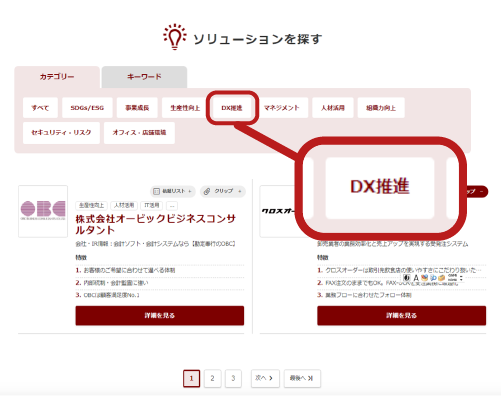Advance with the 次へ arrow button

pos(265,378)
